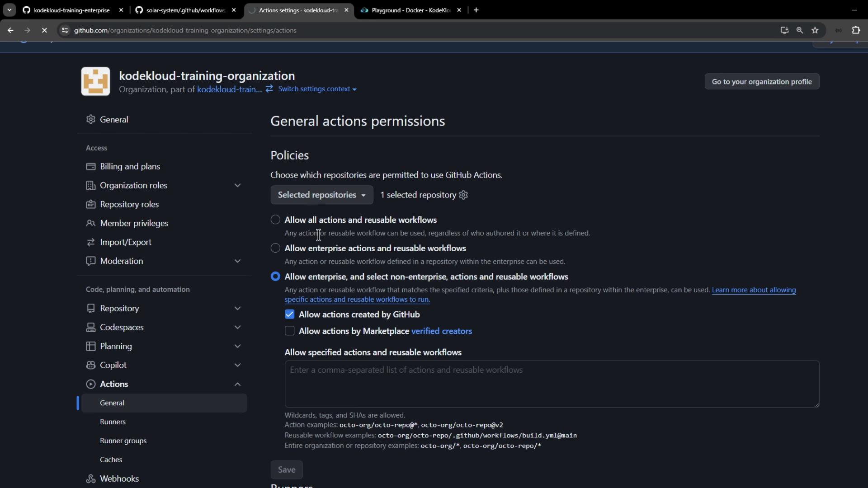Open the Runners settings page
The width and height of the screenshot is (868, 488).
pyautogui.click(x=113, y=422)
